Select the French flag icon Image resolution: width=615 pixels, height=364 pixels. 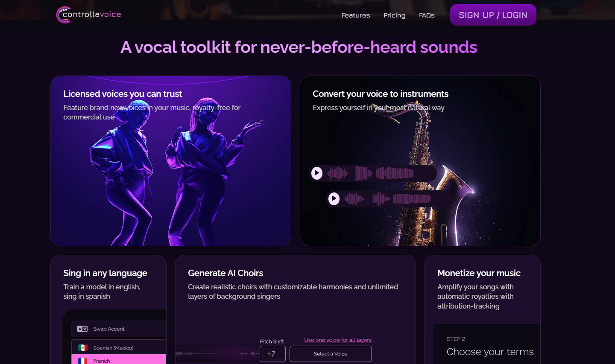[82, 360]
